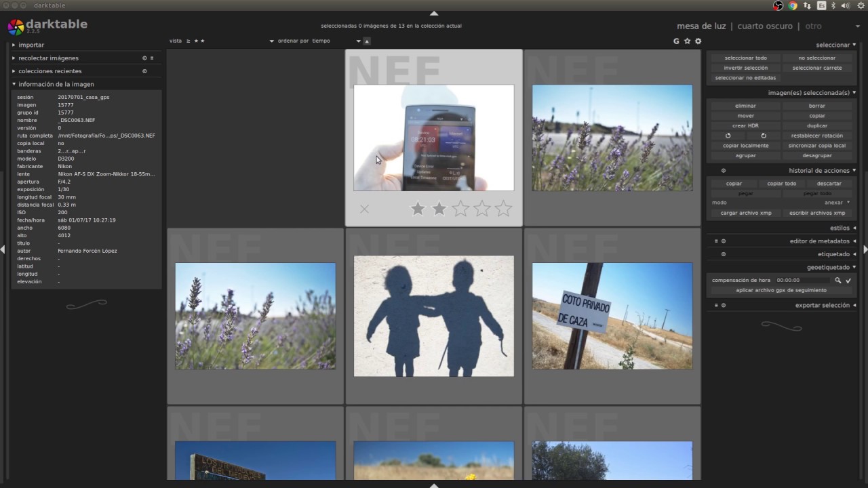This screenshot has width=868, height=488.
Task: Click seleccionar carrete button
Action: 817,68
